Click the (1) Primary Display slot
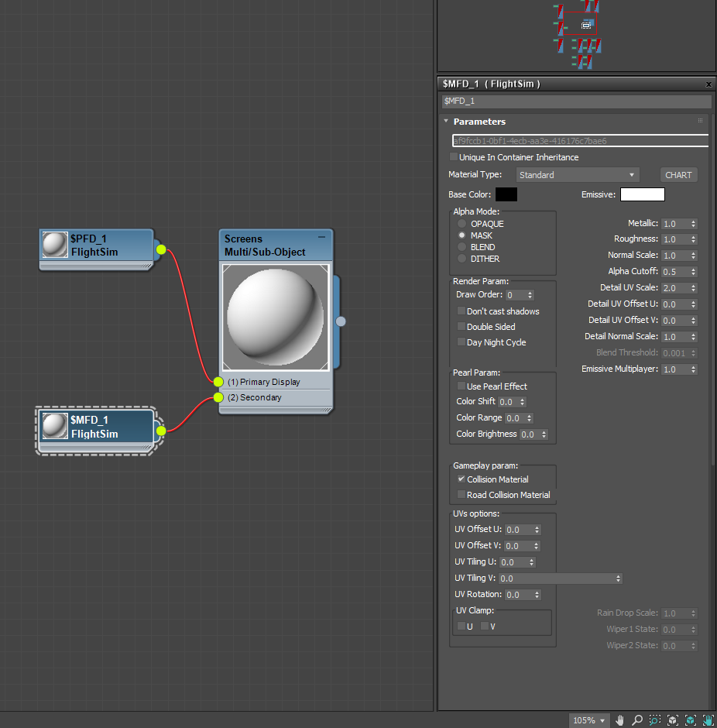717x728 pixels. coord(277,382)
